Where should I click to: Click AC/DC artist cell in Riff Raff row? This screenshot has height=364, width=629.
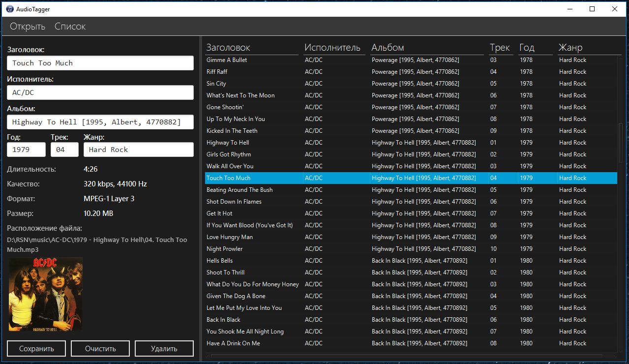[314, 72]
